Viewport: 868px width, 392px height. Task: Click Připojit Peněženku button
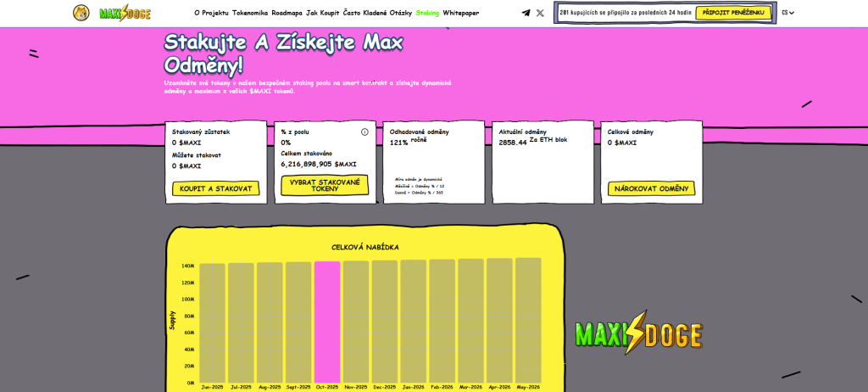pyautogui.click(x=733, y=12)
